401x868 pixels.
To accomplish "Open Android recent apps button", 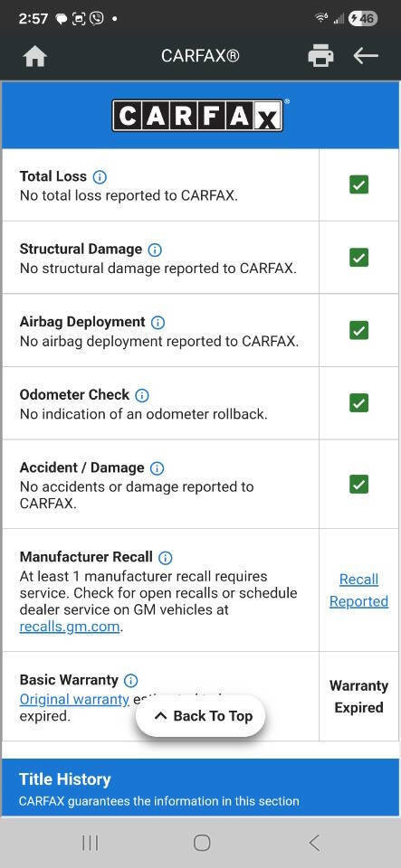I will tap(90, 843).
